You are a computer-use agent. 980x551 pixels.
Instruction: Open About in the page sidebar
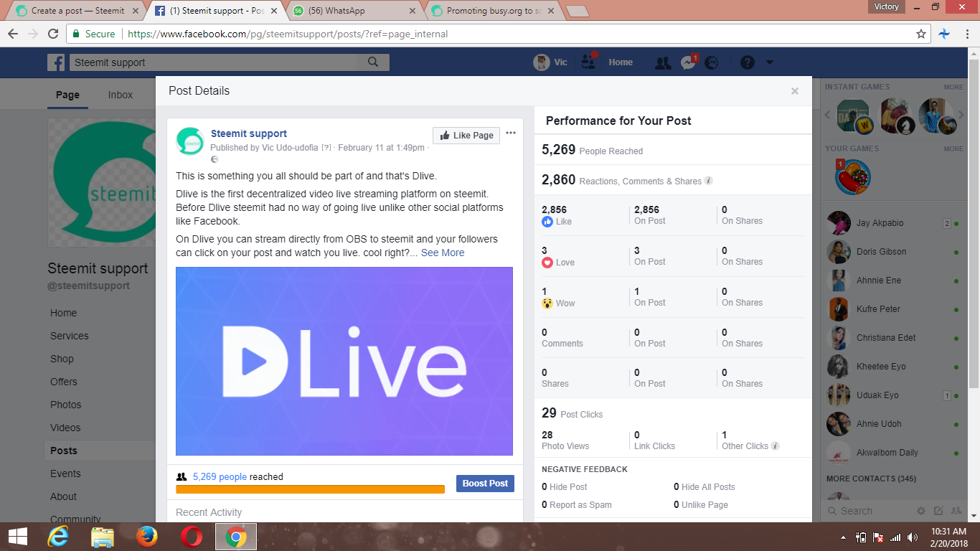coord(63,496)
